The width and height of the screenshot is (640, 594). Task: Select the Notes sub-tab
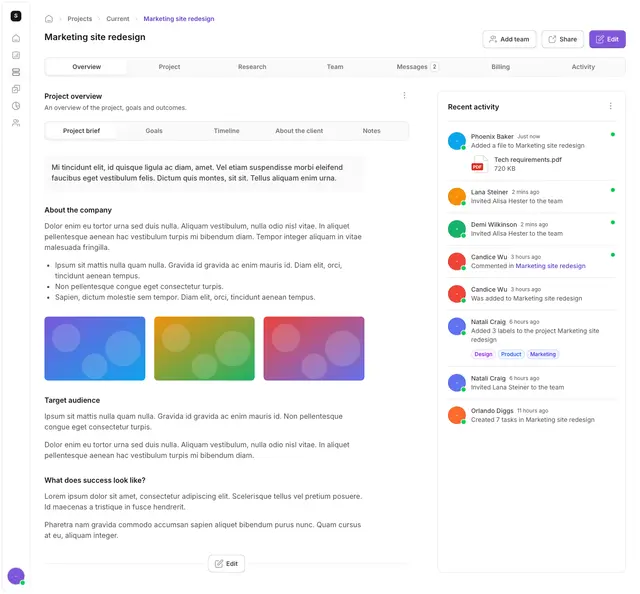(x=371, y=131)
